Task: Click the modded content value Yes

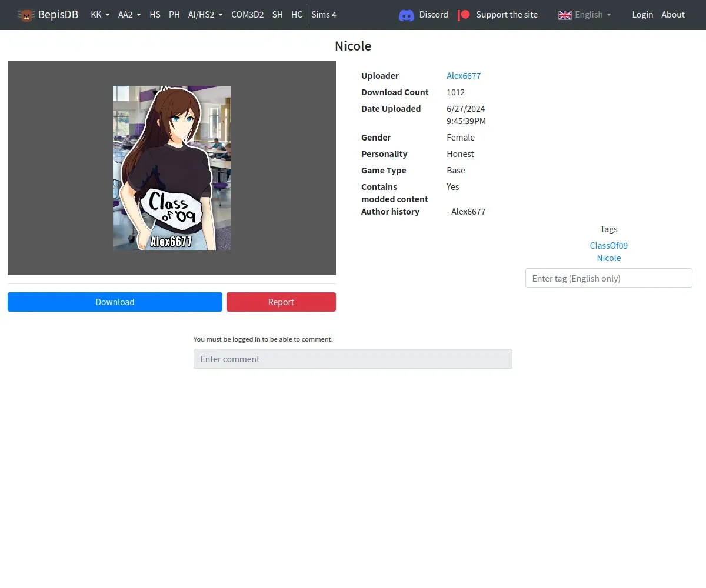Action: pyautogui.click(x=453, y=187)
